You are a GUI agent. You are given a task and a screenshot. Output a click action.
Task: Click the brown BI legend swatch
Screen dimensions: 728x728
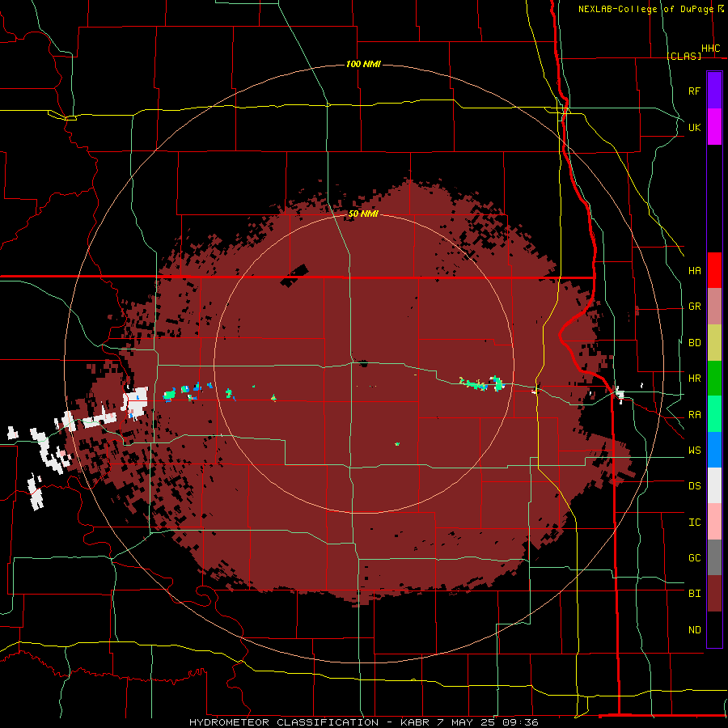coord(714,594)
